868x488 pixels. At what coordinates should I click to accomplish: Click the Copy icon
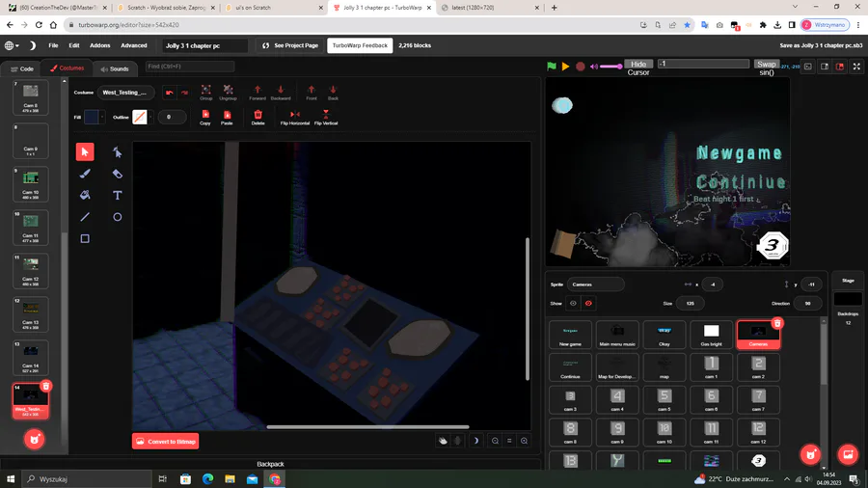(205, 118)
